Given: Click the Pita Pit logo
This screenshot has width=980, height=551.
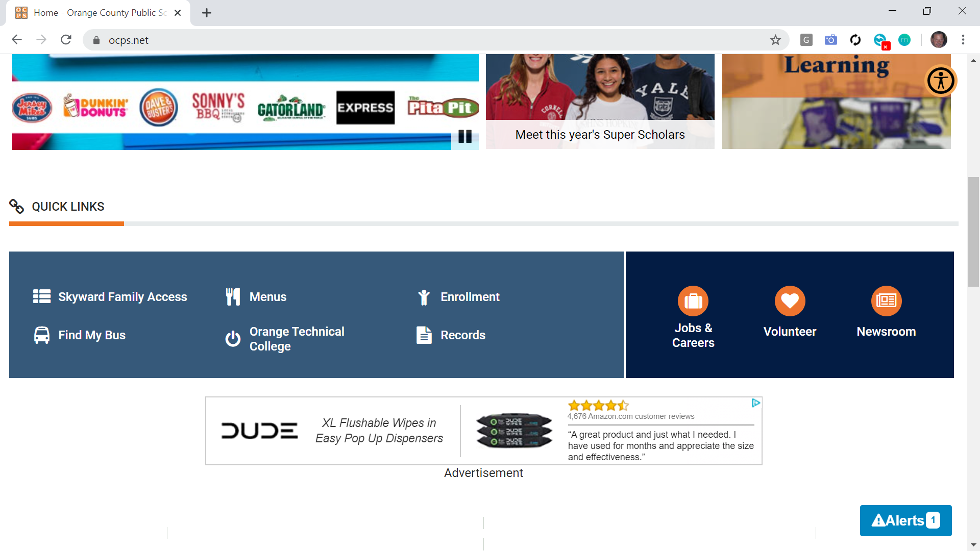Looking at the screenshot, I should pyautogui.click(x=443, y=107).
